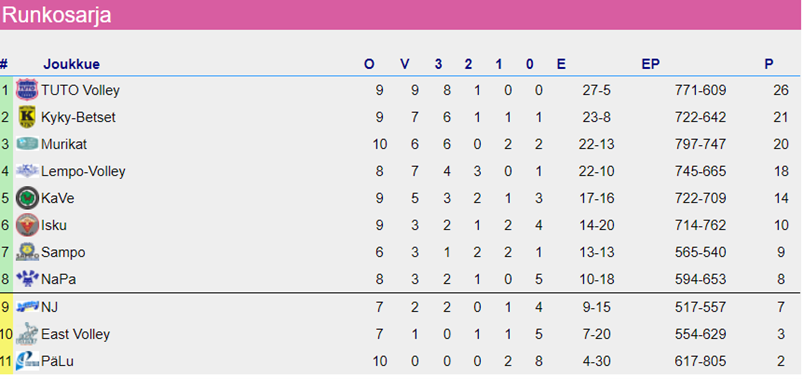803x379 pixels.
Task: Click the P points column header
Action: click(769, 64)
